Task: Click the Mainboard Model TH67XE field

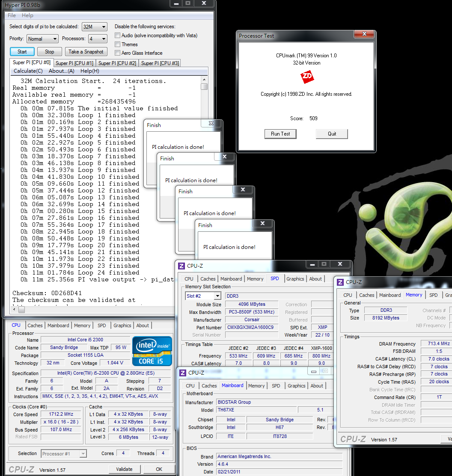Action: click(x=256, y=410)
